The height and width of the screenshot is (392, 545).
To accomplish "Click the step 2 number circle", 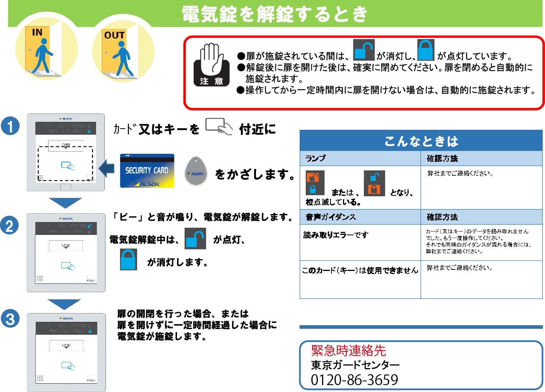I will coord(9,225).
